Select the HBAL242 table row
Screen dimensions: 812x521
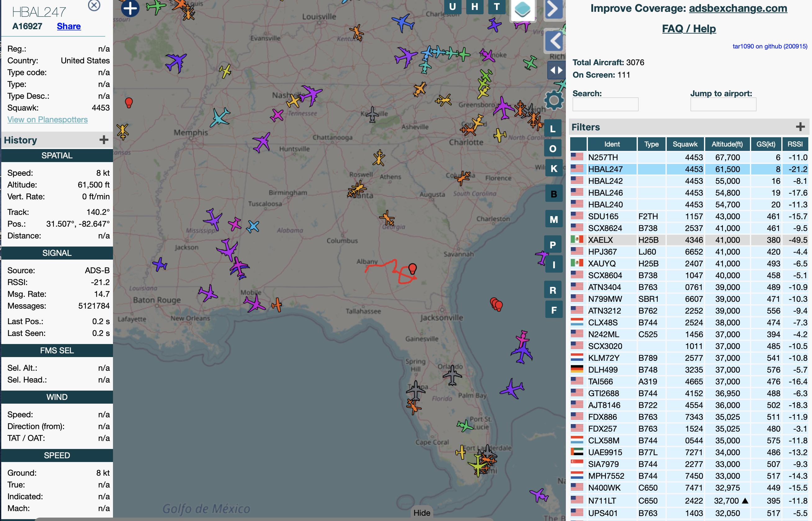(x=689, y=181)
